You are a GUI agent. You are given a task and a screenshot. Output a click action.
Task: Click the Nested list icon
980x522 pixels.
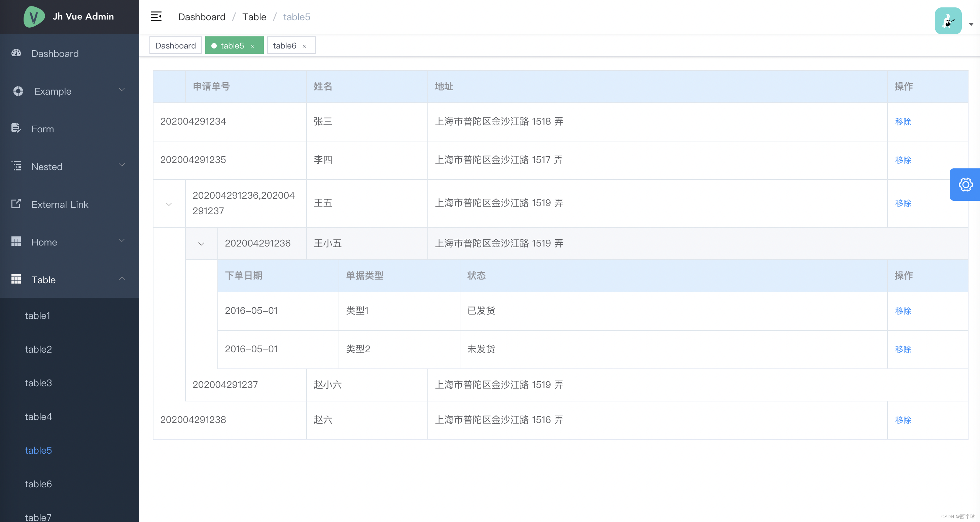coord(16,166)
